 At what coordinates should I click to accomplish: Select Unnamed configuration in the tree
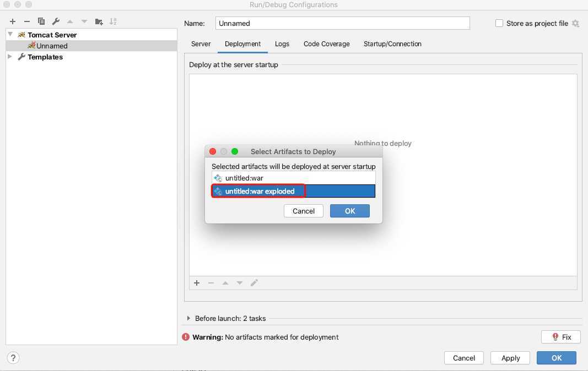click(x=91, y=46)
